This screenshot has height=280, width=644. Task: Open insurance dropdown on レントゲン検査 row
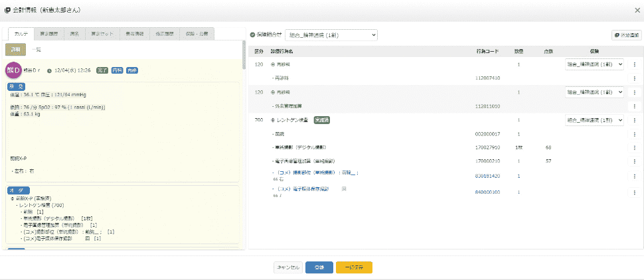[594, 121]
